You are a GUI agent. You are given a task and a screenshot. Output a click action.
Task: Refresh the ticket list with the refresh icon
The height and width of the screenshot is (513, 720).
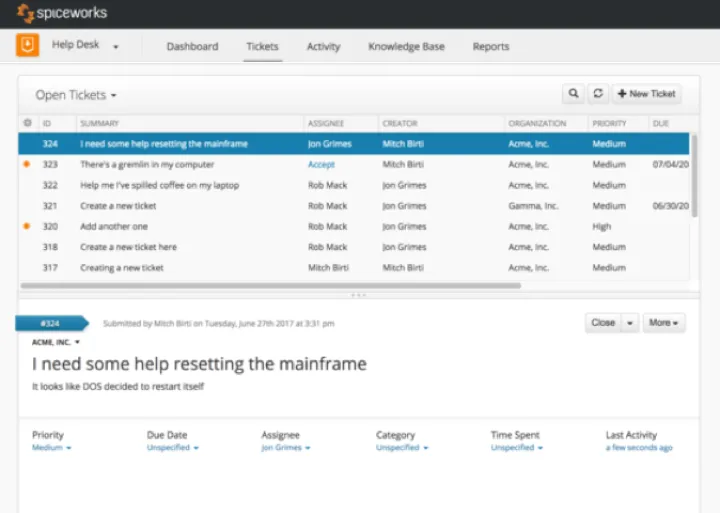coord(597,94)
